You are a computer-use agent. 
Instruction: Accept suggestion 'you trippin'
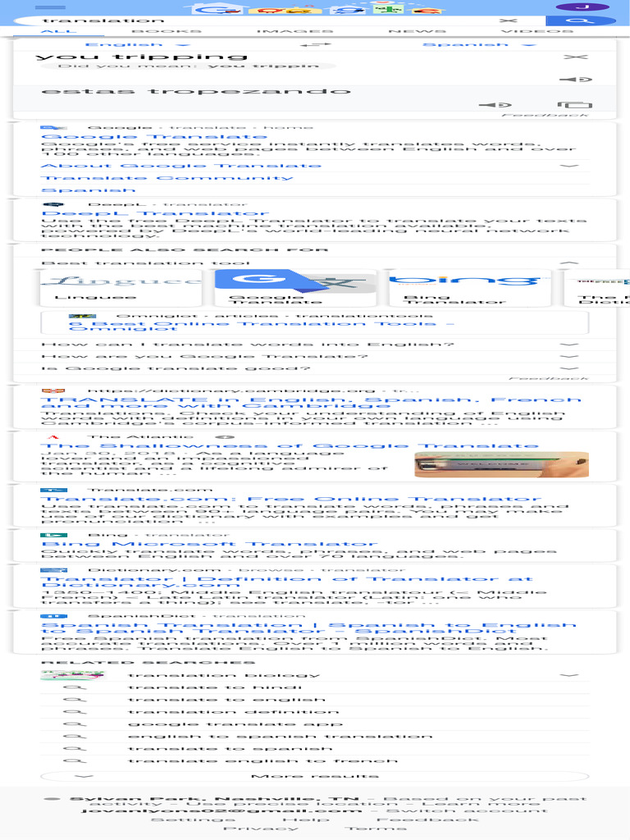(x=263, y=66)
